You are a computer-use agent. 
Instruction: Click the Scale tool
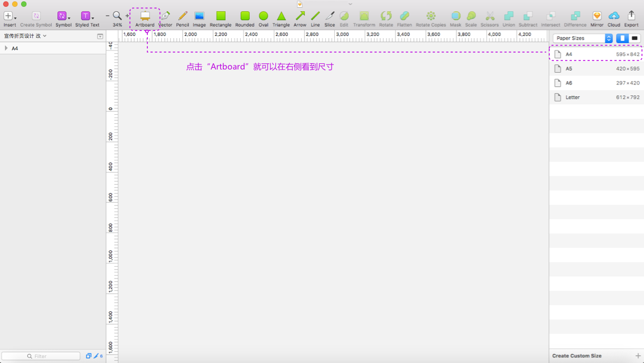click(x=471, y=18)
